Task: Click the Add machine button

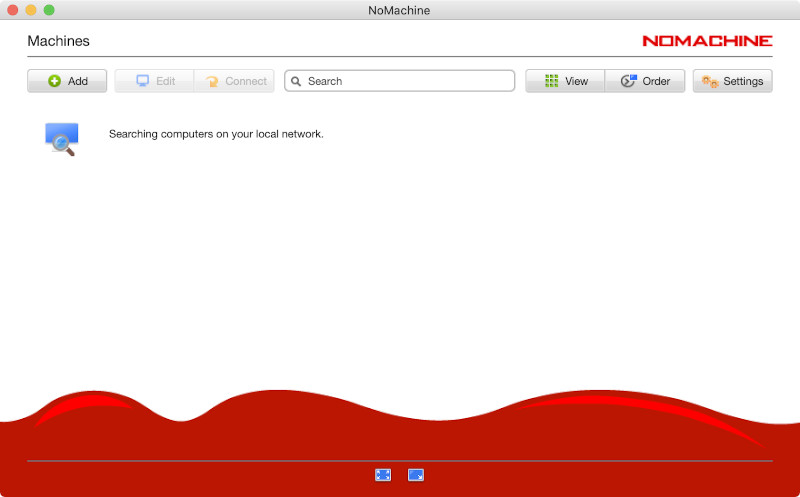Action: tap(67, 81)
